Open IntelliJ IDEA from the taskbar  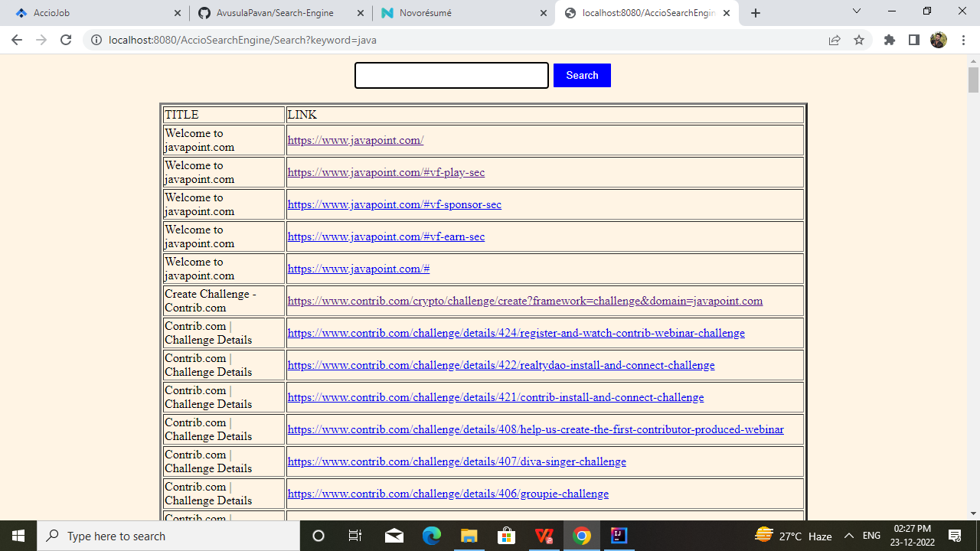click(619, 536)
